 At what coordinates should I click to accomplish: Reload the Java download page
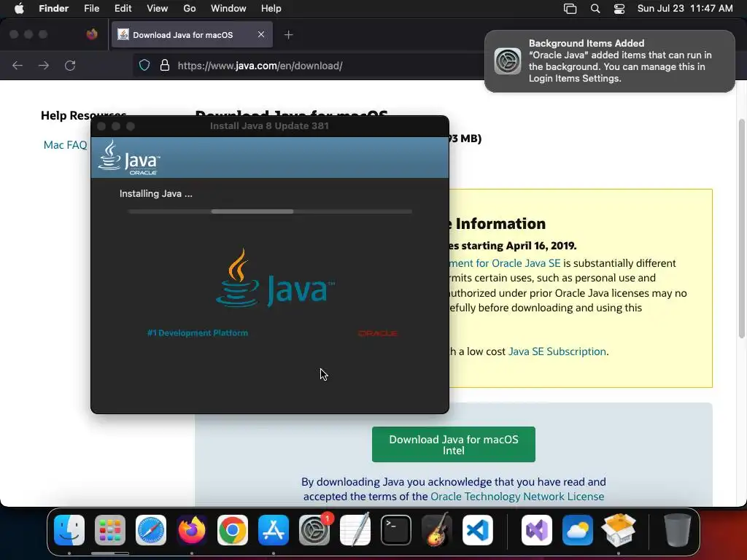point(70,65)
